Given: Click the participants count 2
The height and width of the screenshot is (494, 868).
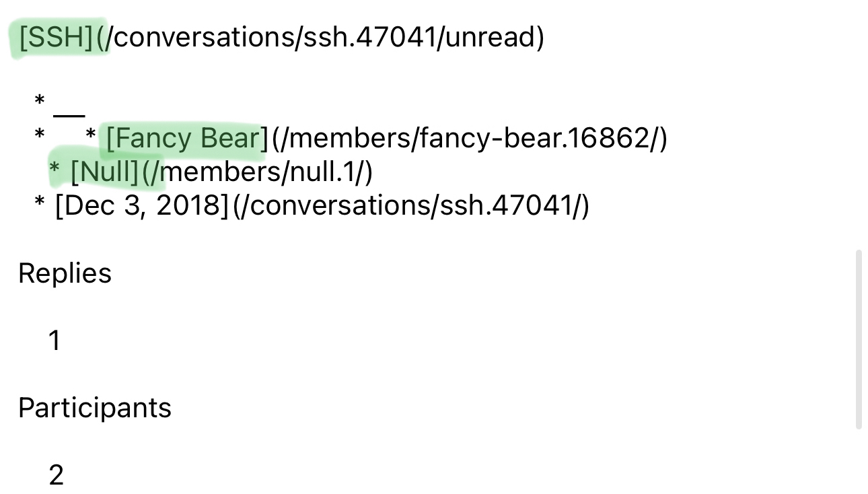Looking at the screenshot, I should [56, 475].
